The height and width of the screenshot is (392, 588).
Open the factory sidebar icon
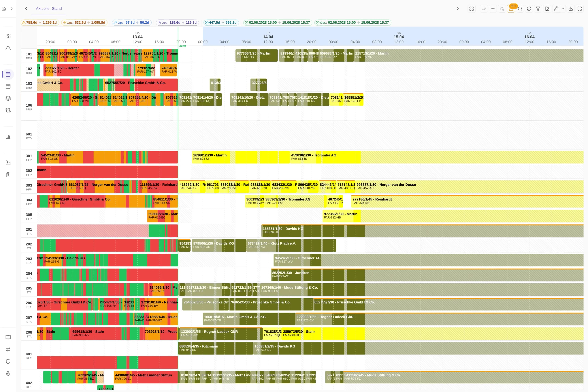point(8,163)
